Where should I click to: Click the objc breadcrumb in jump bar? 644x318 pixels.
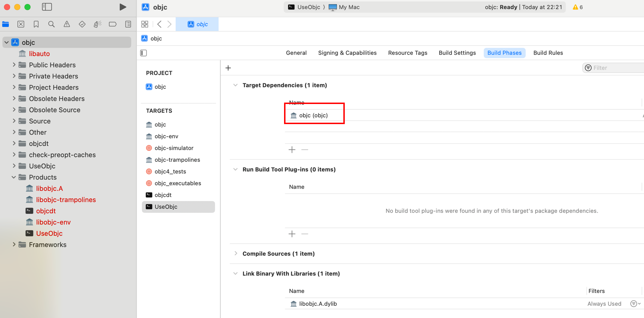point(152,38)
